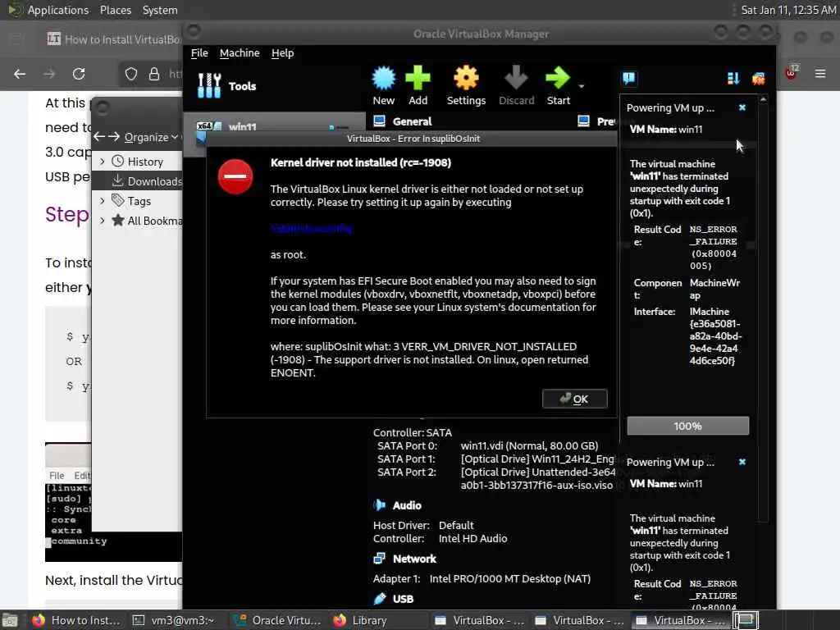
Task: Open the Applications menu
Action: pyautogui.click(x=58, y=10)
